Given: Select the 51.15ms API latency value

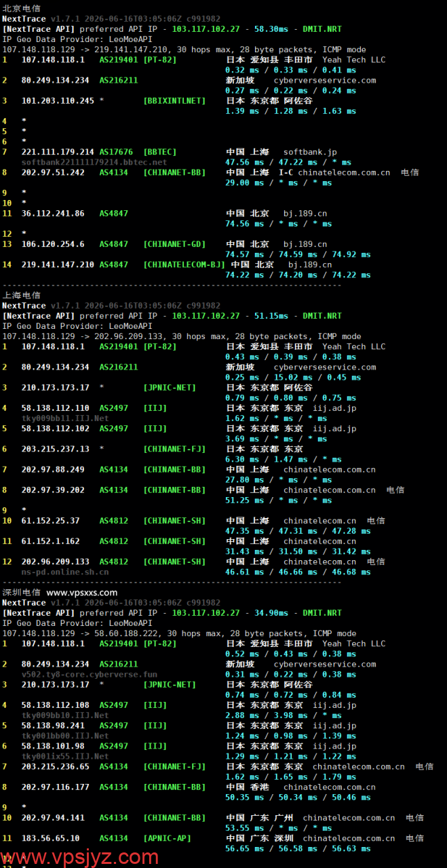Looking at the screenshot, I should [x=271, y=316].
